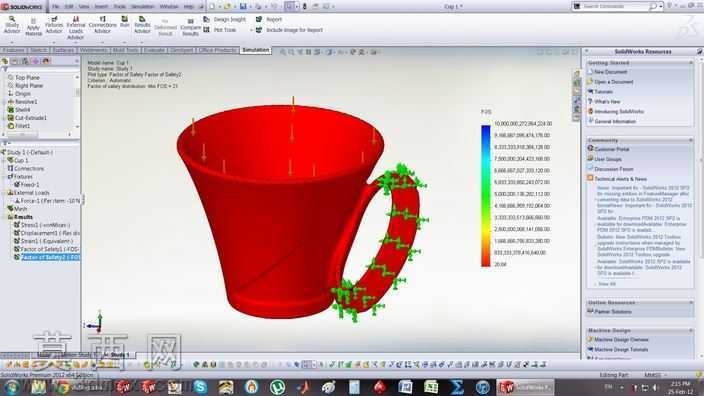Open the Insert menu

[101, 7]
